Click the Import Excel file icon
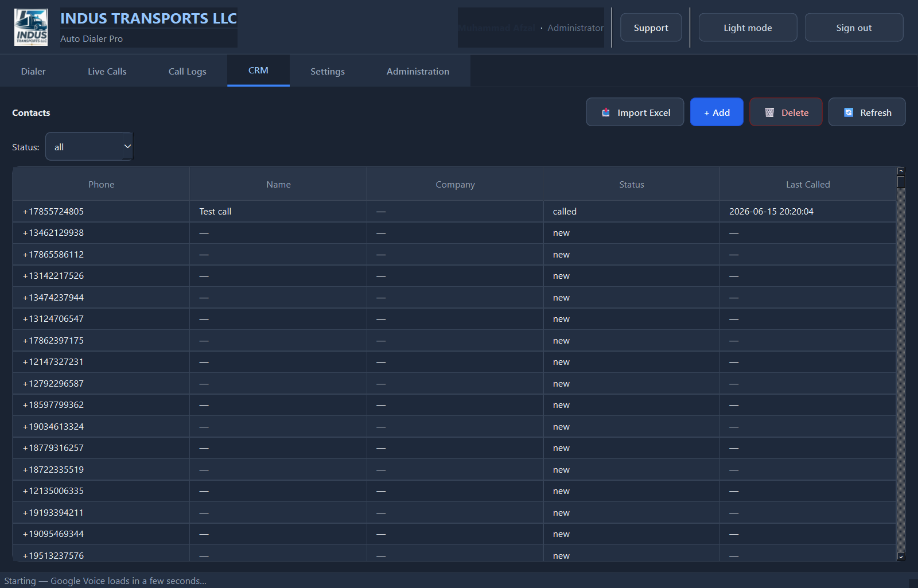 606,112
